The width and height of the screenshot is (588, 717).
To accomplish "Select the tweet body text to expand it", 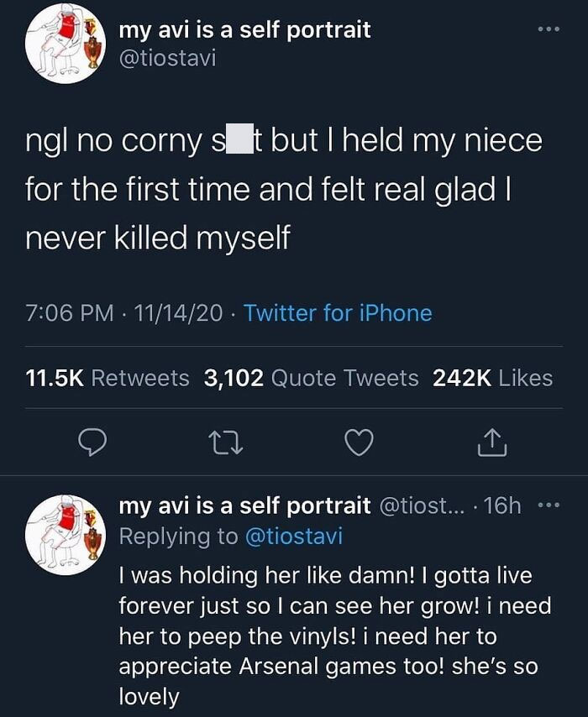I will 286,185.
